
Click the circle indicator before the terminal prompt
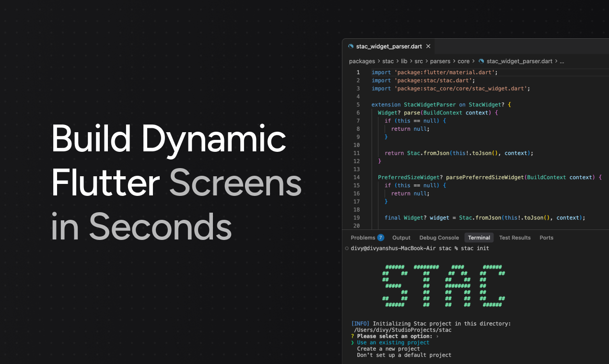pyautogui.click(x=347, y=249)
